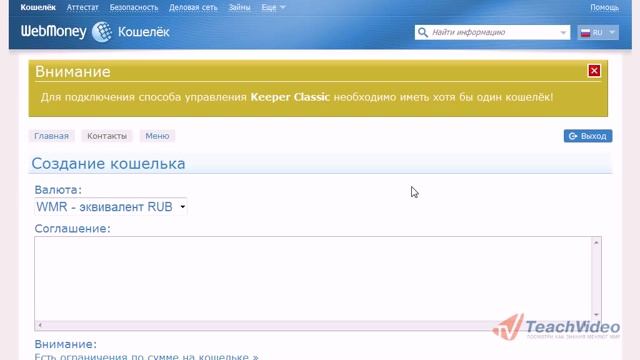Open the Главная tab
The height and width of the screenshot is (360, 640).
click(51, 136)
